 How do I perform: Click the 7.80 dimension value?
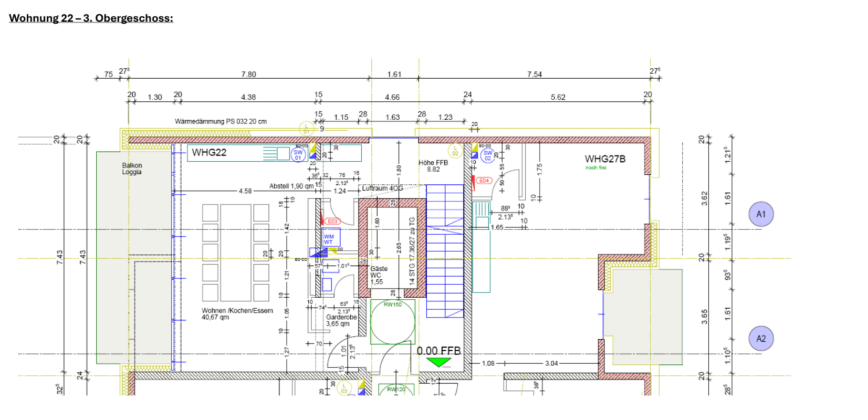(x=249, y=74)
